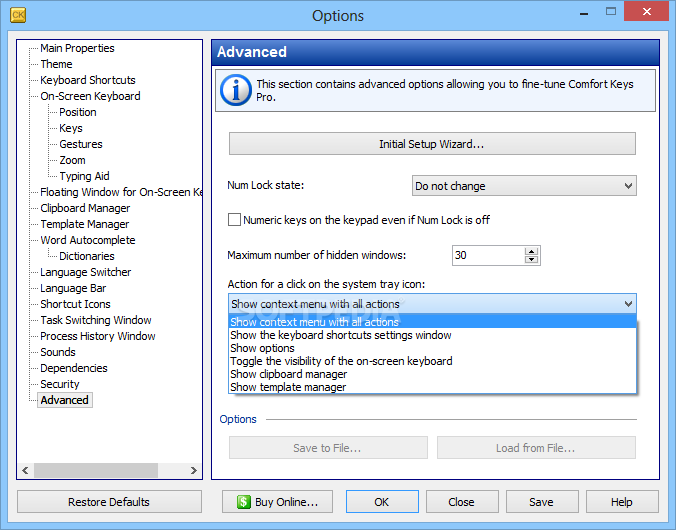Select Floating Window for On-Screen Keyboard item
The height and width of the screenshot is (530, 676).
click(x=121, y=192)
